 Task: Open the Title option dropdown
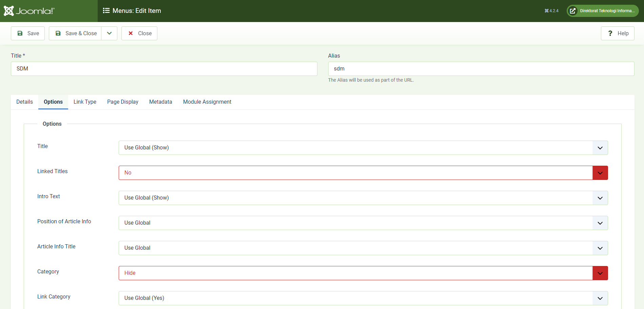(363, 148)
